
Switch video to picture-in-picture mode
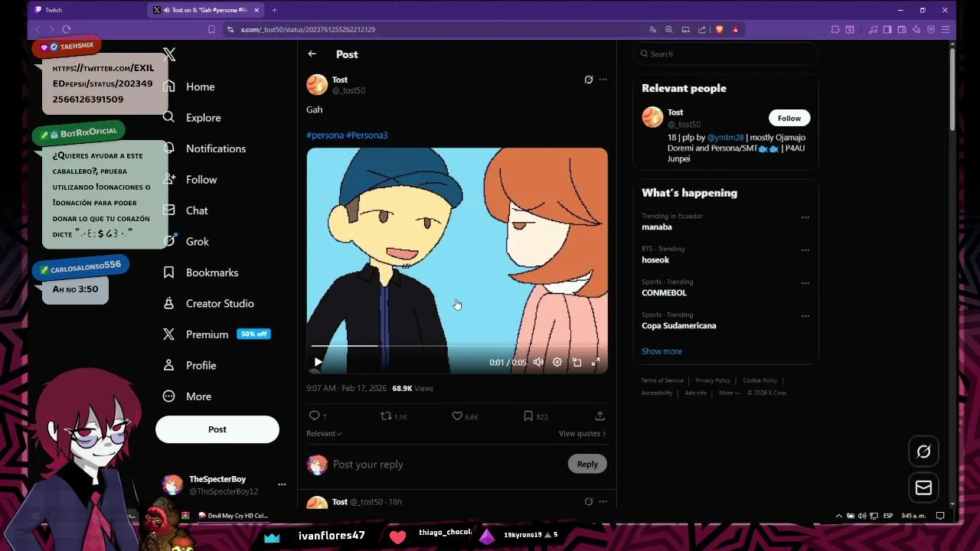(577, 362)
